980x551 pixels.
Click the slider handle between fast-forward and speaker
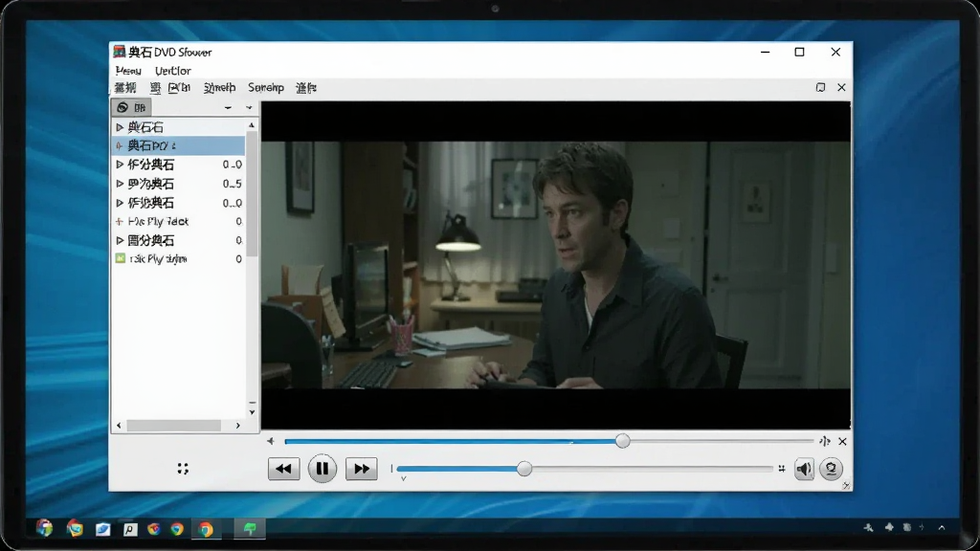(x=524, y=469)
